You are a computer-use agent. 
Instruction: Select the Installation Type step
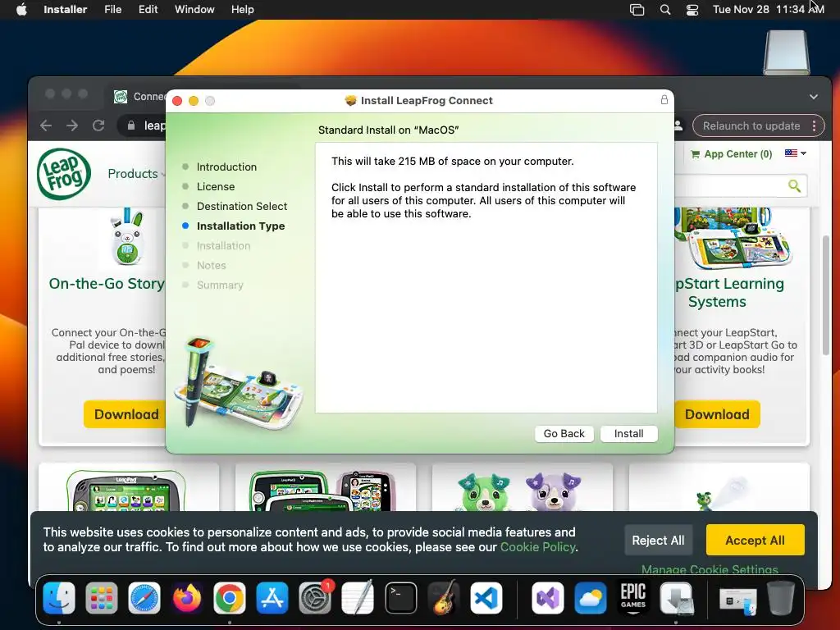240,226
